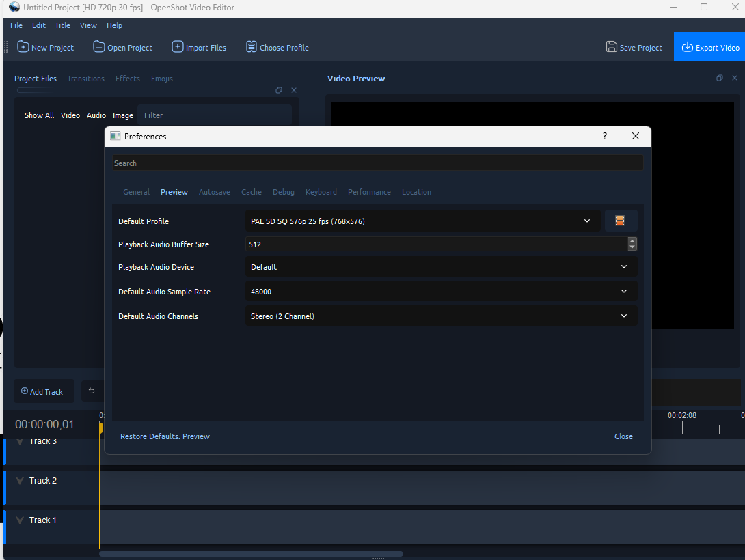The width and height of the screenshot is (745, 560).
Task: Open the File menu
Action: pos(16,25)
